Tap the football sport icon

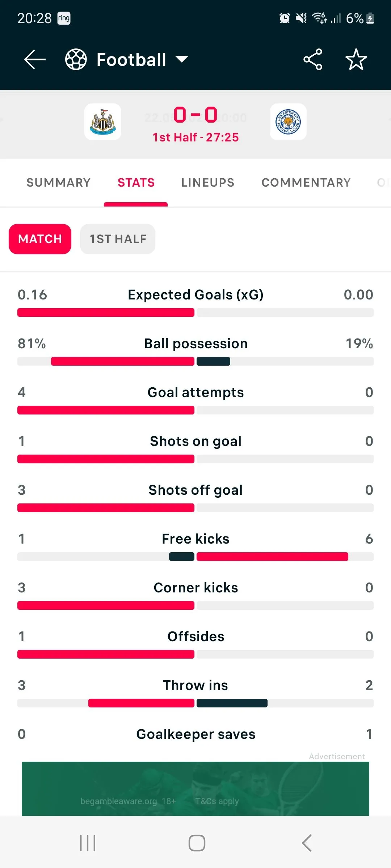76,60
